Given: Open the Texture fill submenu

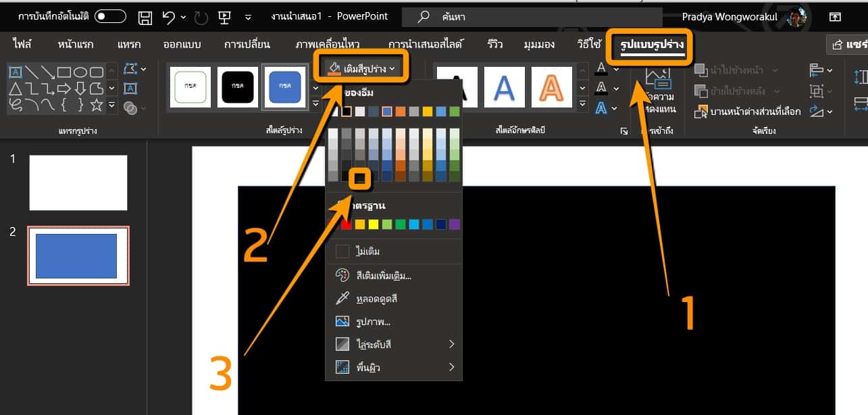Looking at the screenshot, I should 393,368.
